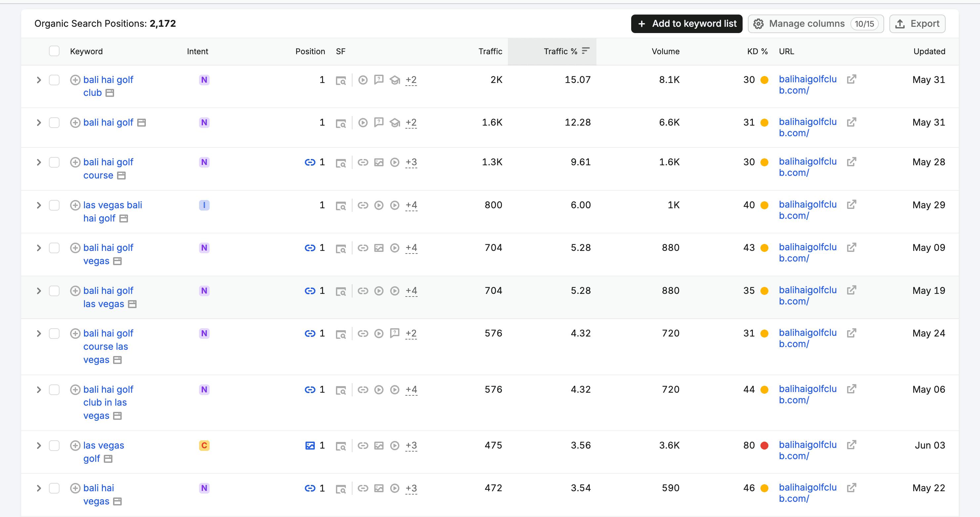Expand the 'bali hai golf las vegas' row
The width and height of the screenshot is (980, 517).
pyautogui.click(x=38, y=291)
